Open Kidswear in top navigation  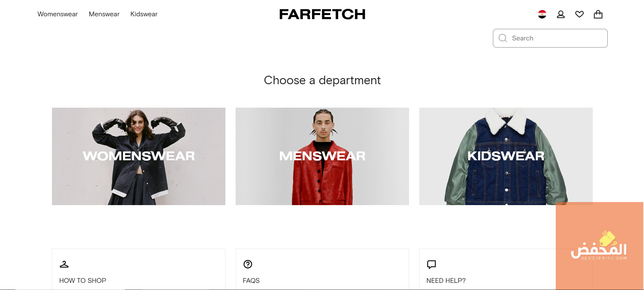144,14
